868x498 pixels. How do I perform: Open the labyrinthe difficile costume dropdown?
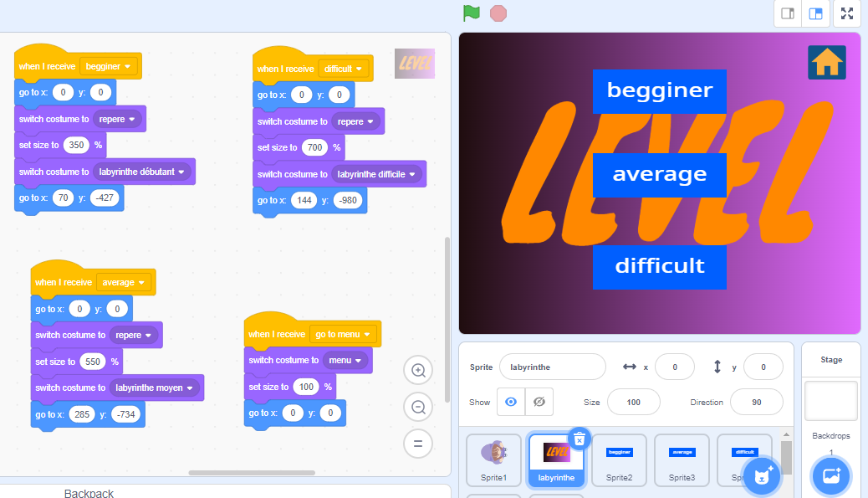[377, 174]
